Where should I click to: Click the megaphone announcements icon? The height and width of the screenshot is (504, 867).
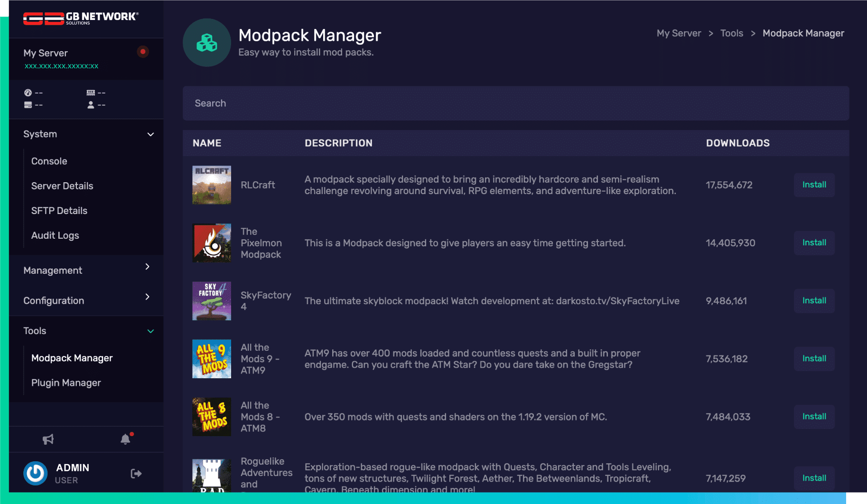48,439
